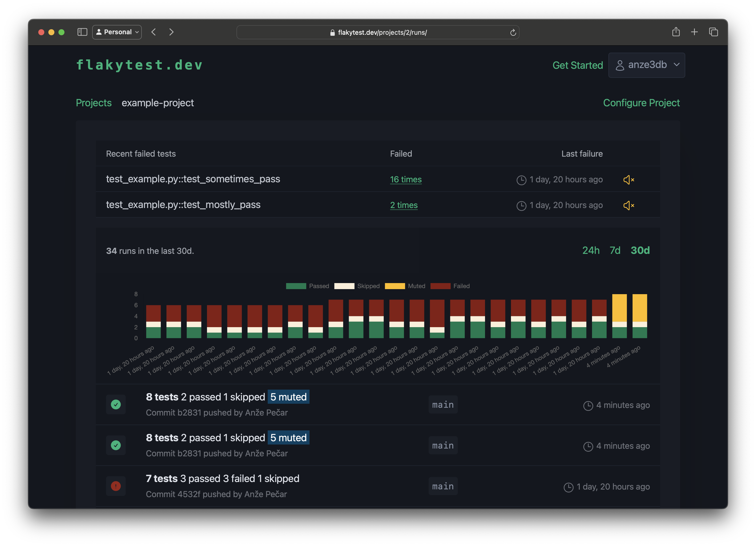Open the flakytest.dev home logo
756x546 pixels.
[139, 65]
